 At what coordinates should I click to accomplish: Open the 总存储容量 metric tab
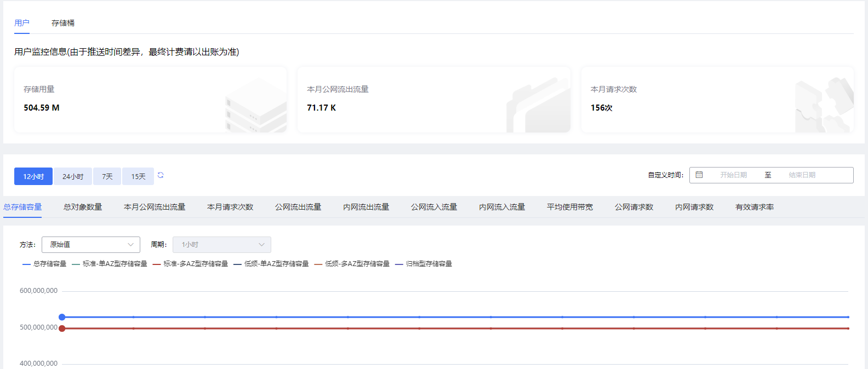coord(22,207)
